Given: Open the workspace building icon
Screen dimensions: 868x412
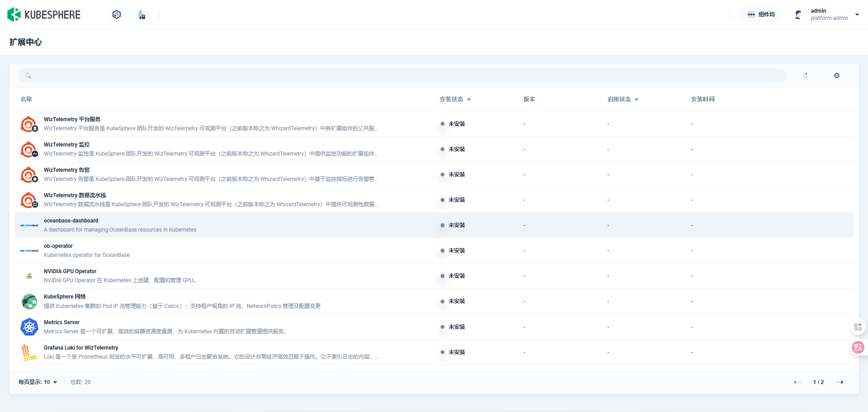Looking at the screenshot, I should (142, 15).
